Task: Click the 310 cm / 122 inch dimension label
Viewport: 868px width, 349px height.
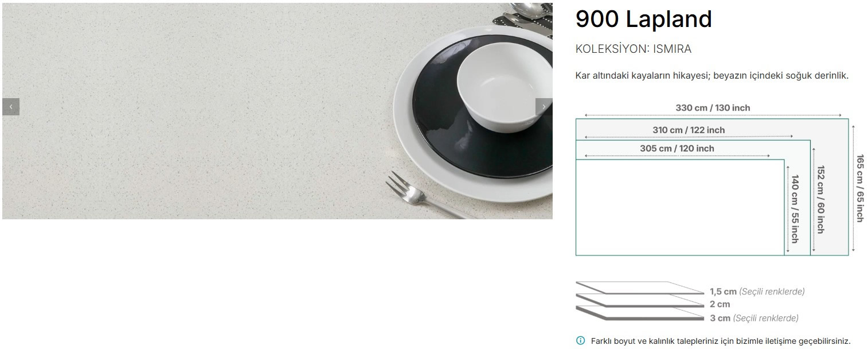Action: (689, 130)
